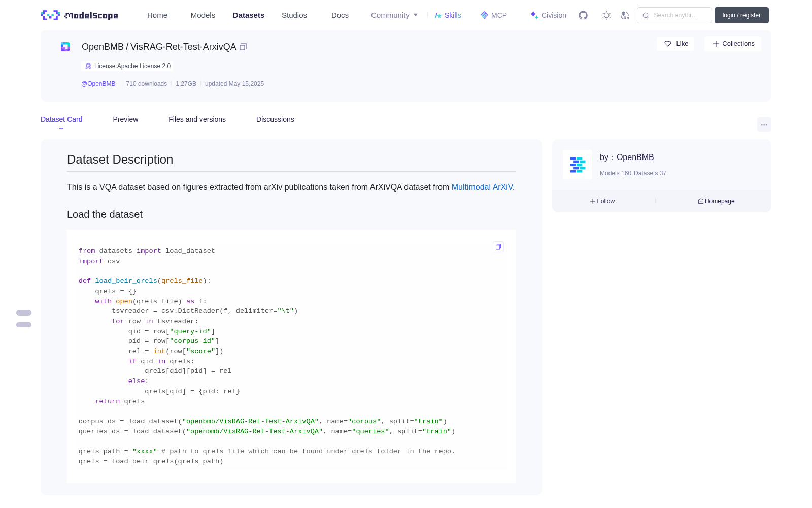Screen dimensions: 812x508
Task: Click the OpenBMB organization avatar
Action: pyautogui.click(x=578, y=165)
